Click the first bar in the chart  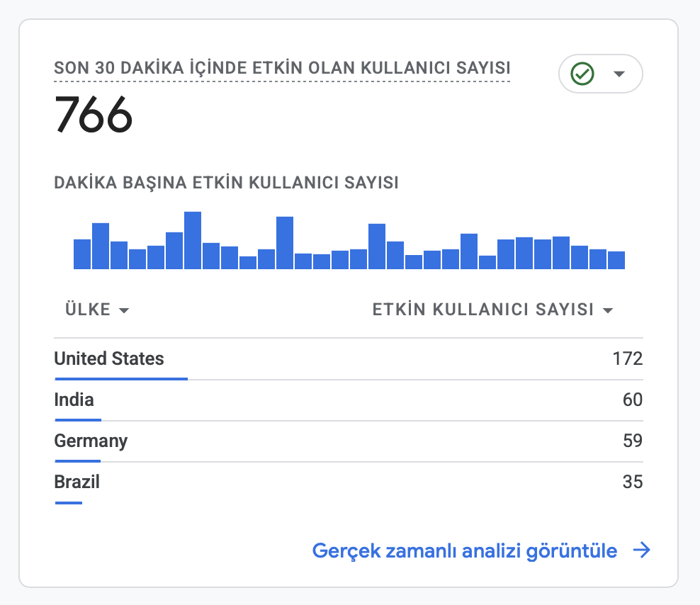pyautogui.click(x=82, y=254)
